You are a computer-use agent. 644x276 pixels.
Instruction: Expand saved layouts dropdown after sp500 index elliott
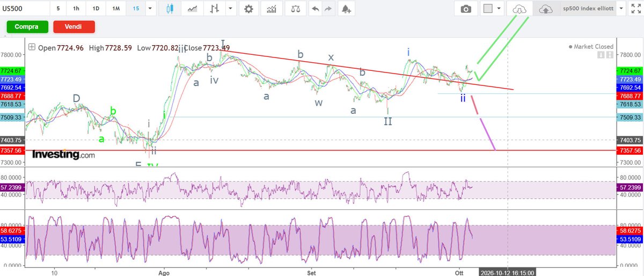coord(621,9)
